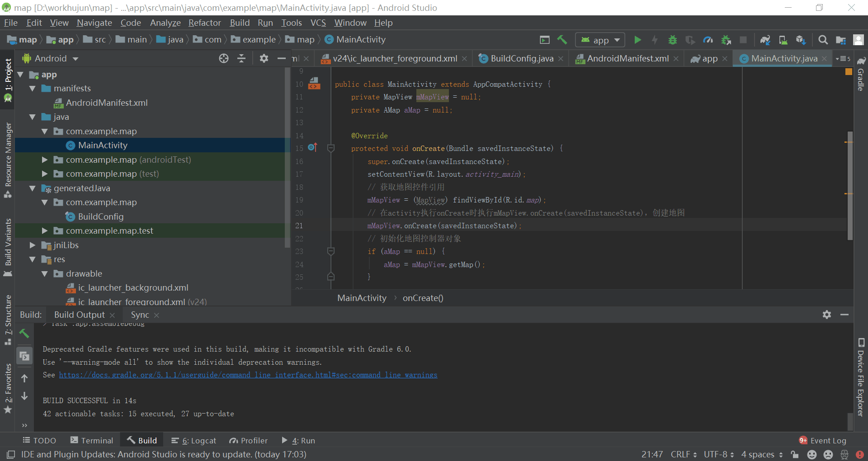
Task: Click Sync Project with Gradle Files icon
Action: [765, 40]
